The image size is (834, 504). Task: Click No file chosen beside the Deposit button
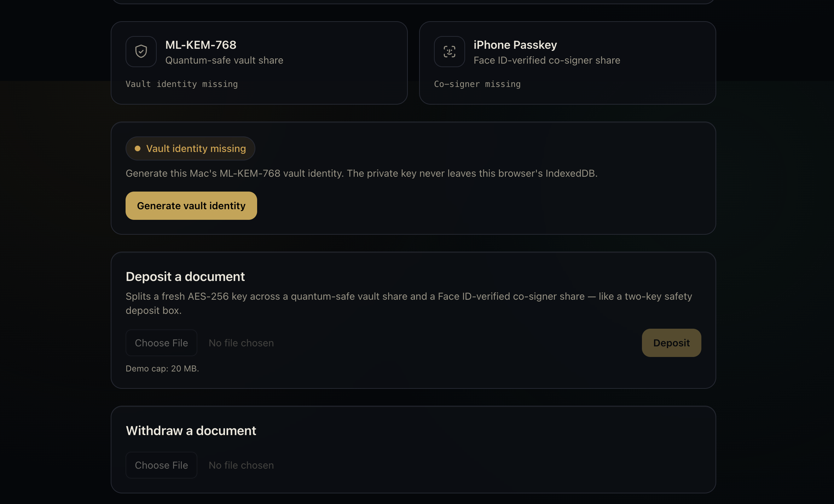241,343
